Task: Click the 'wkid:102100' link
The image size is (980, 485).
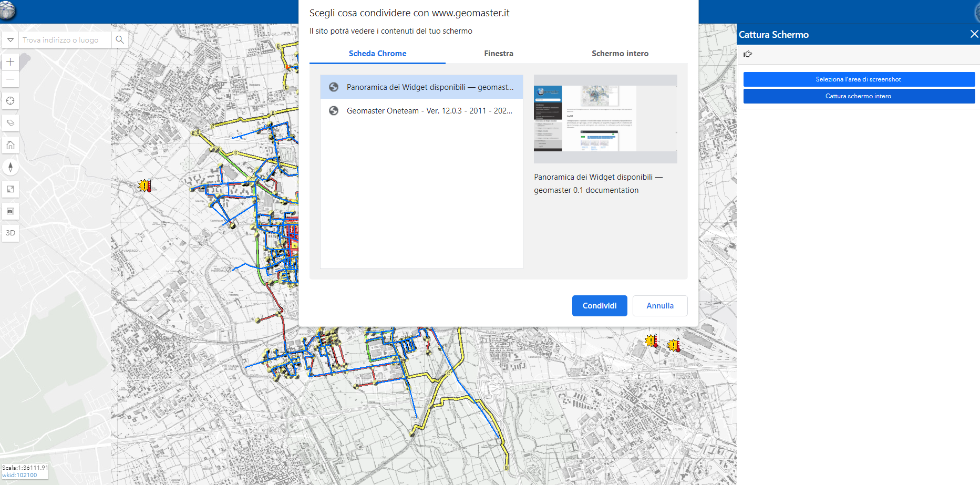Action: click(x=19, y=475)
